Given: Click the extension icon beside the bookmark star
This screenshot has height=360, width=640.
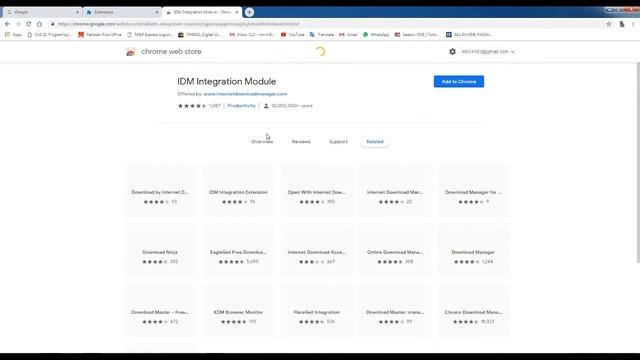Looking at the screenshot, I should tap(622, 24).
